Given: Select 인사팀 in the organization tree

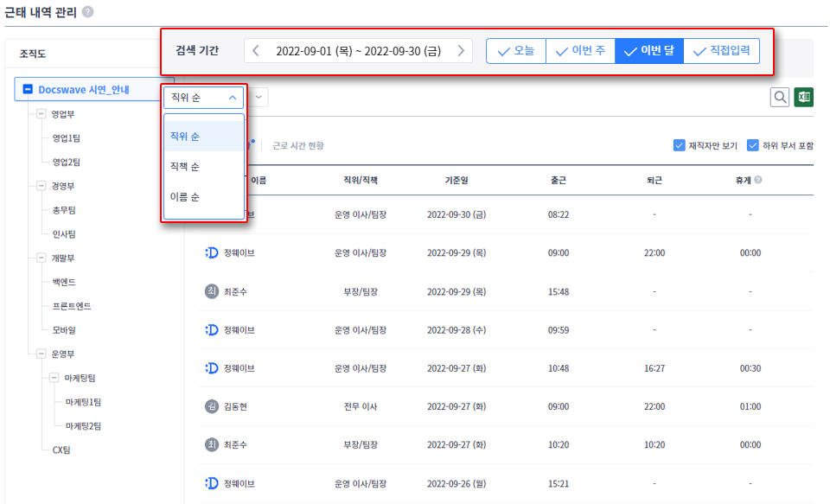Looking at the screenshot, I should click(x=64, y=234).
